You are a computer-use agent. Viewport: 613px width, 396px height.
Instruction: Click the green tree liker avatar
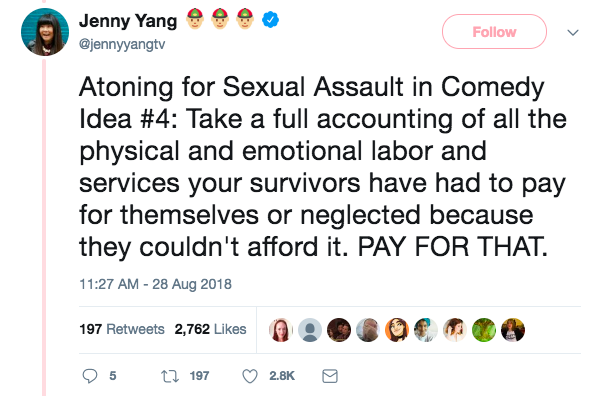[484, 330]
